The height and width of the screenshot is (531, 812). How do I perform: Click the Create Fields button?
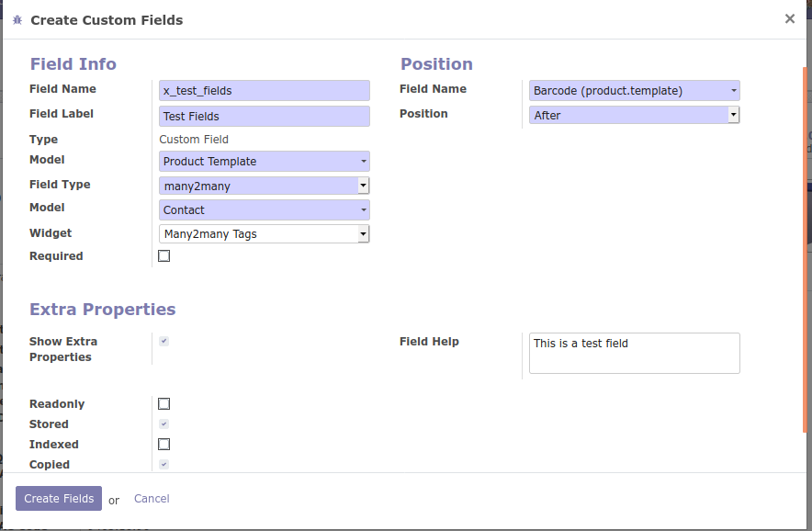pyautogui.click(x=59, y=499)
